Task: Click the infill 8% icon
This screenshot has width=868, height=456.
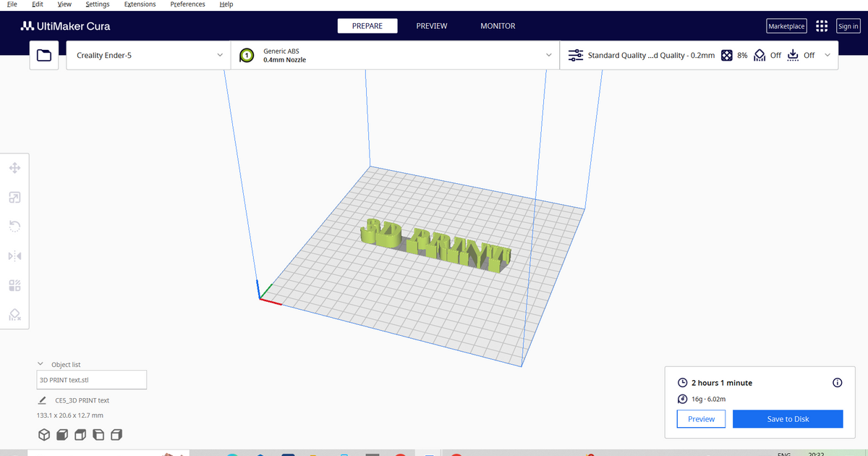Action: click(x=727, y=55)
